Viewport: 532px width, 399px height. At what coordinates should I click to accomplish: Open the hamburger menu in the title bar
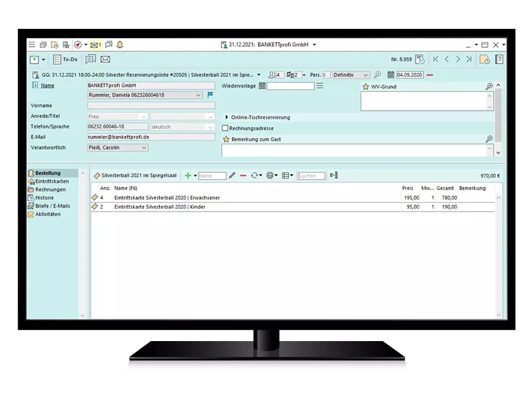32,44
